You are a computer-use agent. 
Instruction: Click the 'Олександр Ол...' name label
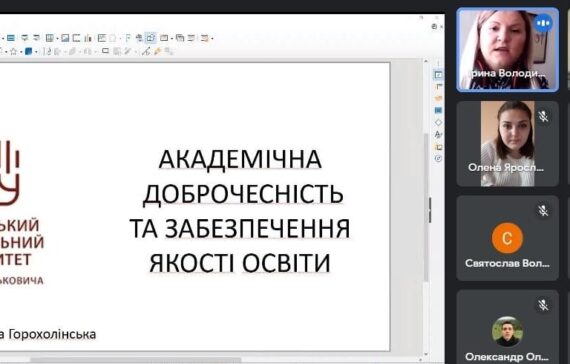tap(506, 357)
